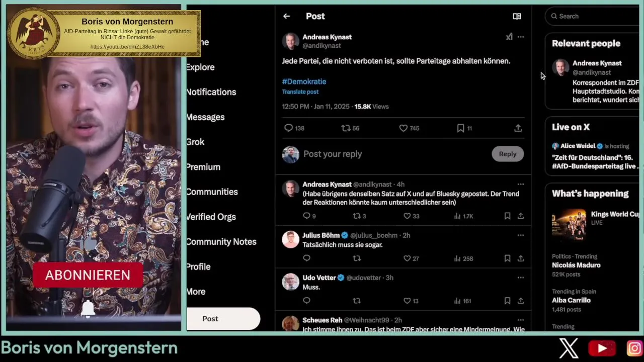Open the youtu.be link in the banner

pyautogui.click(x=127, y=47)
